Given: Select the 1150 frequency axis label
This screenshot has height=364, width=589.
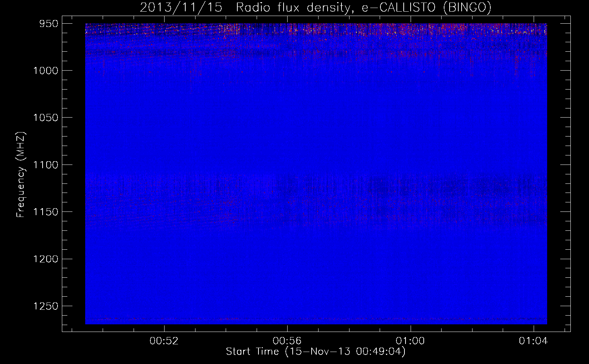Looking at the screenshot, I should pyautogui.click(x=46, y=212).
